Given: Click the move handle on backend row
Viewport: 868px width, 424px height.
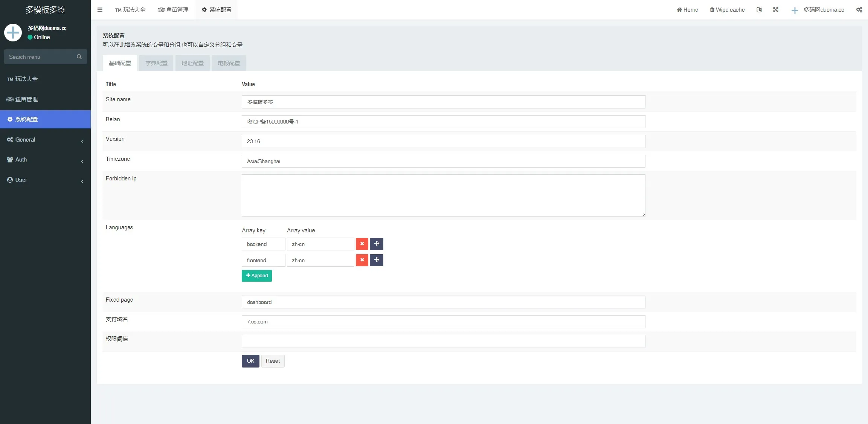Looking at the screenshot, I should click(x=377, y=244).
